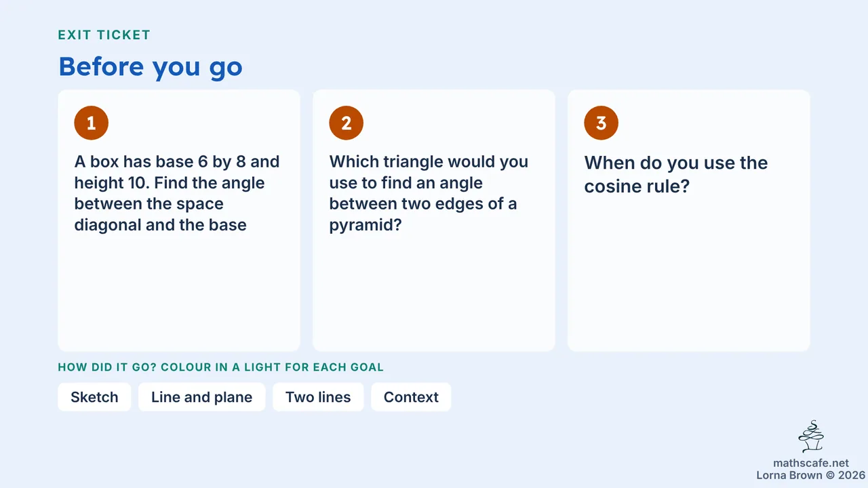Open the mathscafe.net link
The width and height of the screenshot is (868, 488).
pos(811,464)
